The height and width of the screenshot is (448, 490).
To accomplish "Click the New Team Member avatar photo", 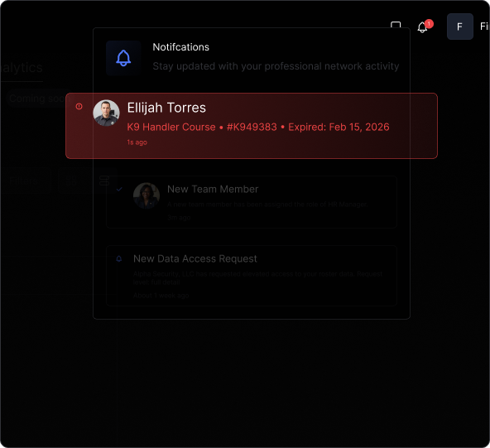I will point(147,195).
